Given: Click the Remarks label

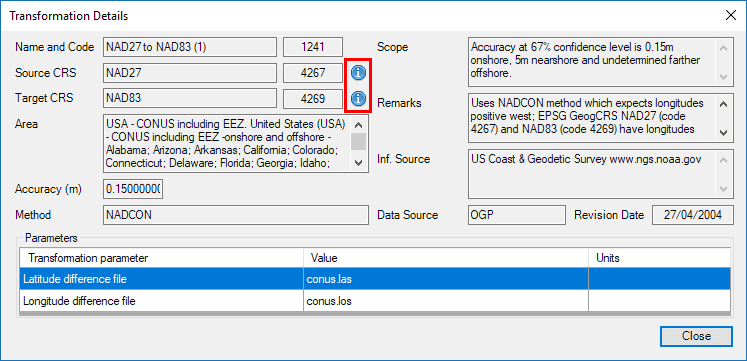Looking at the screenshot, I should click(x=399, y=103).
